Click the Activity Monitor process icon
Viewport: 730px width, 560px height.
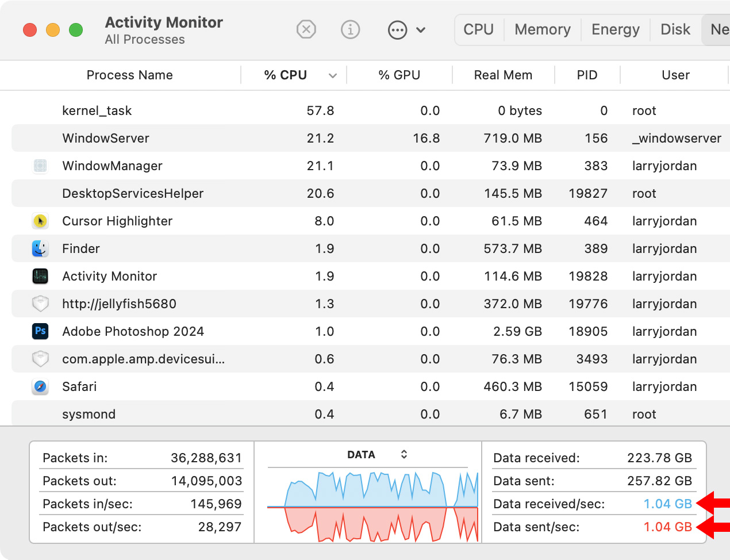click(40, 276)
